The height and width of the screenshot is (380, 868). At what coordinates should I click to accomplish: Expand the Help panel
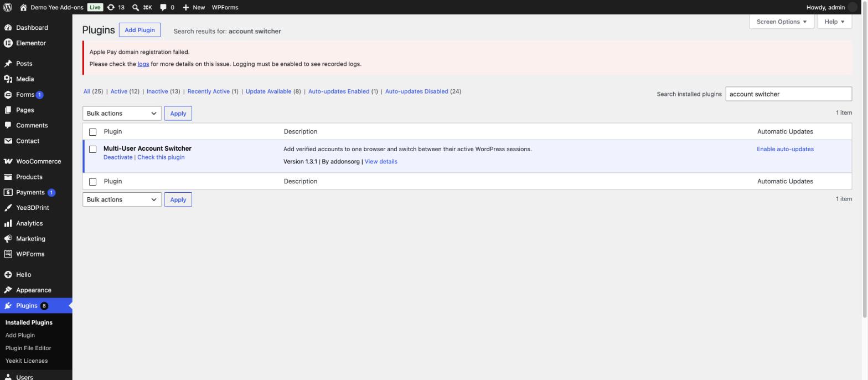[834, 22]
